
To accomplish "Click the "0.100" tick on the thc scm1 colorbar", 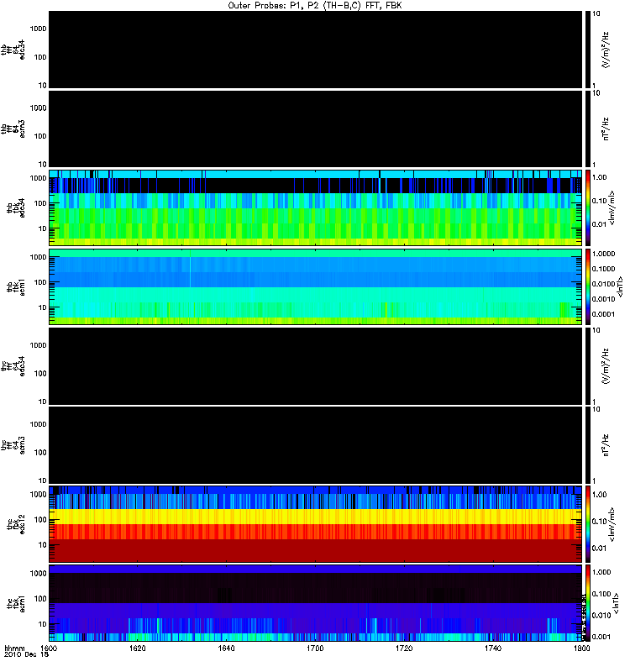I will (601, 594).
